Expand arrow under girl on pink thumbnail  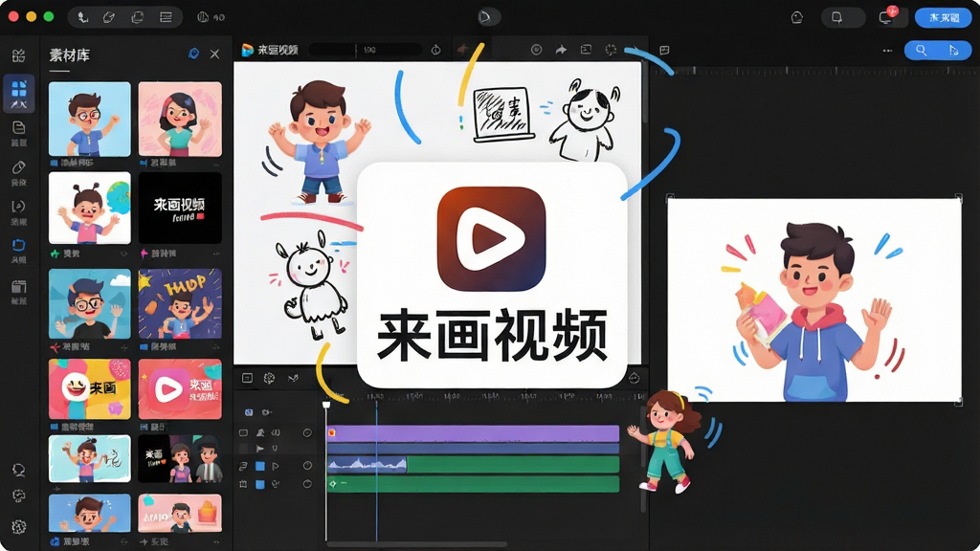[216, 164]
